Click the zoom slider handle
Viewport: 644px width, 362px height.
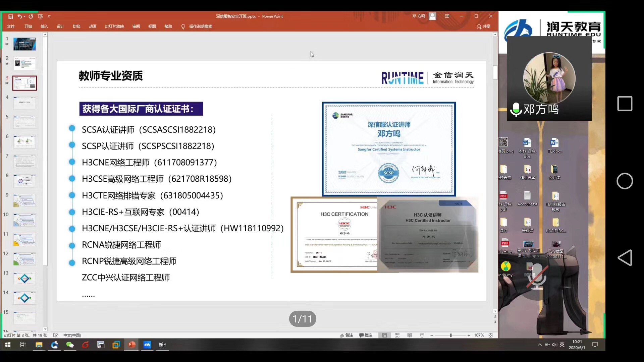click(450, 335)
